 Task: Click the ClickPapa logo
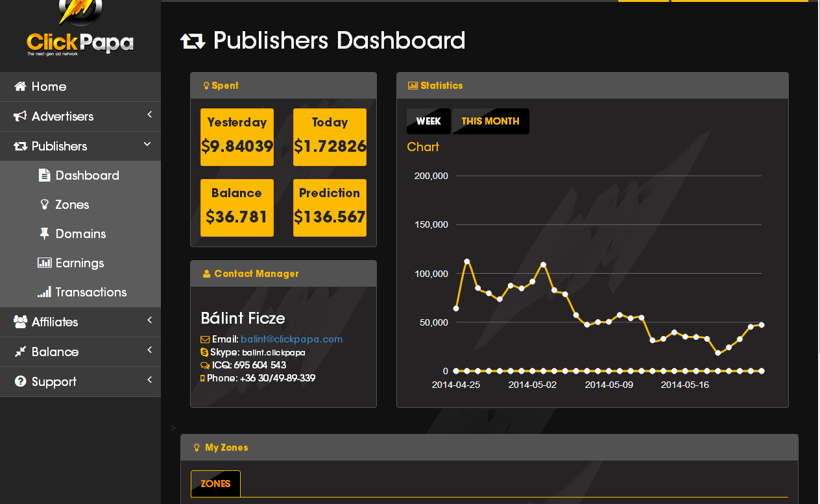(80, 29)
